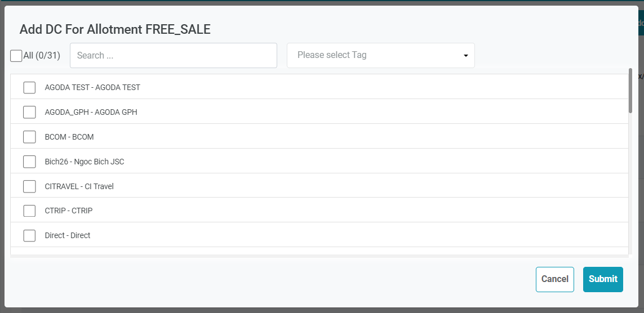Enable the Direct checkbox
The height and width of the screenshot is (313, 644).
click(29, 235)
